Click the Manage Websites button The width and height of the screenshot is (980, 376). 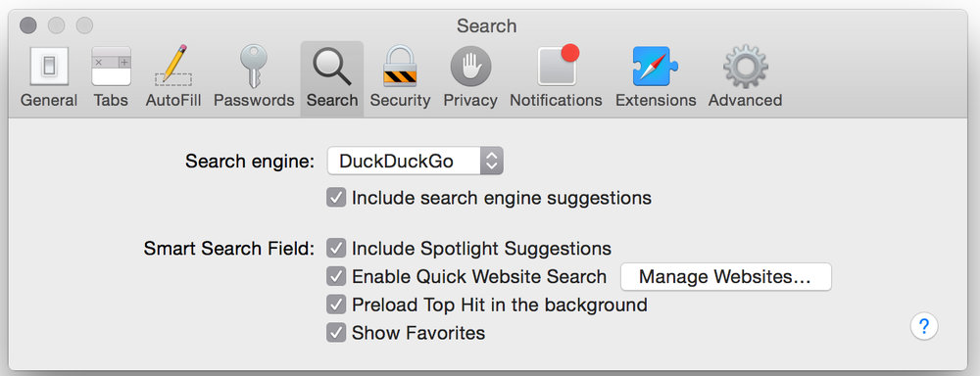(x=725, y=277)
